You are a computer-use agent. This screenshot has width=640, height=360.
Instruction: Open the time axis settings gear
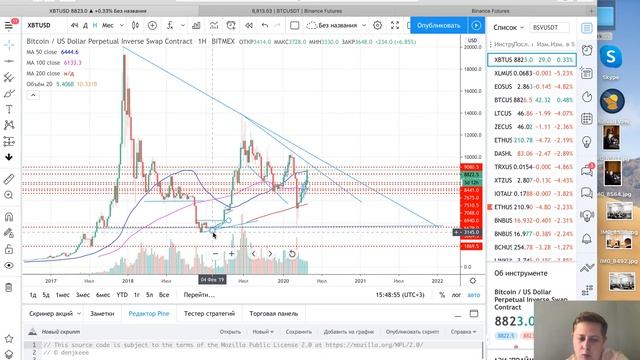(x=473, y=281)
